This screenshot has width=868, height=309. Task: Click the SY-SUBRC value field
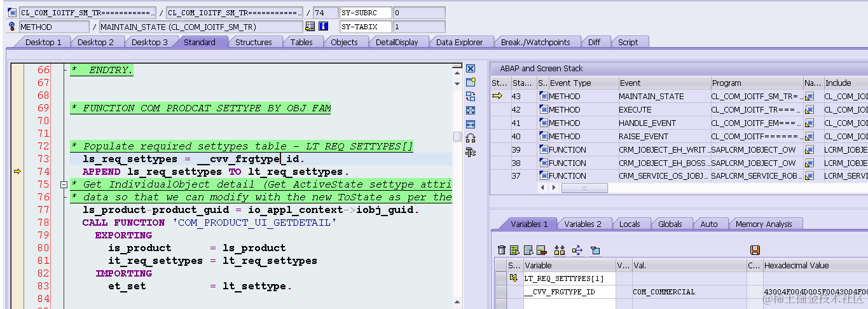click(419, 13)
